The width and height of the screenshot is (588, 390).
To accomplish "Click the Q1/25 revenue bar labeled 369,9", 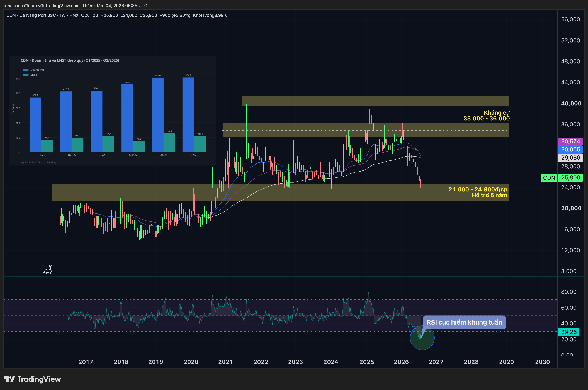I will click(35, 125).
